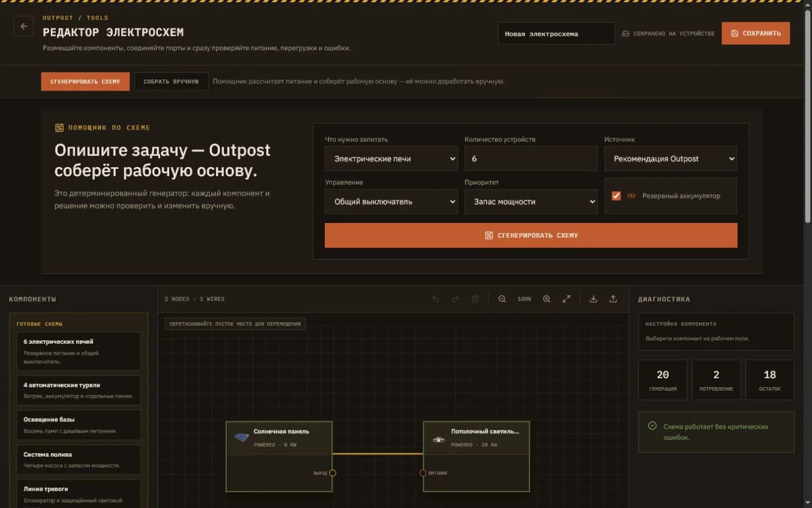
Task: Click the output port of Солнечная панель
Action: [333, 473]
